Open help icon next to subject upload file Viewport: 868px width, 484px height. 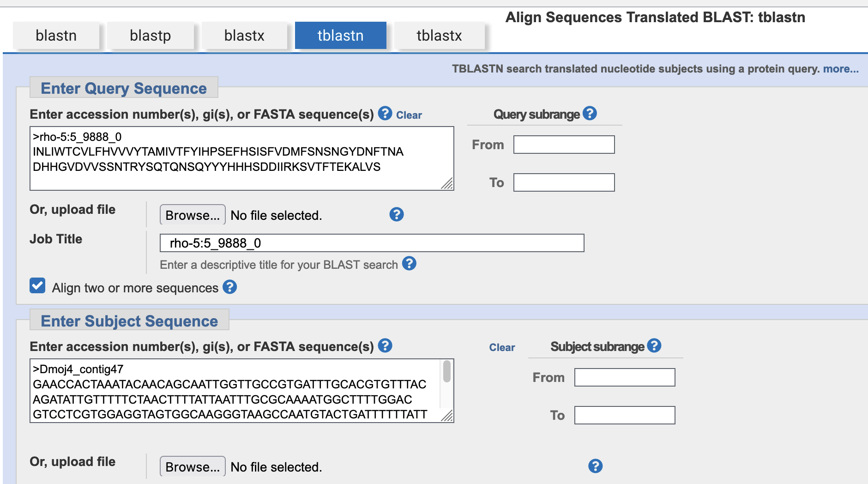596,466
